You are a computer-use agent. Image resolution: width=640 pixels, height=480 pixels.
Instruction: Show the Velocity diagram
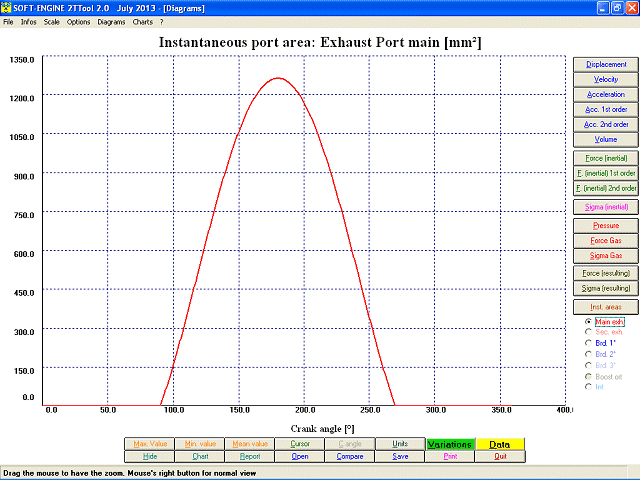click(x=606, y=80)
